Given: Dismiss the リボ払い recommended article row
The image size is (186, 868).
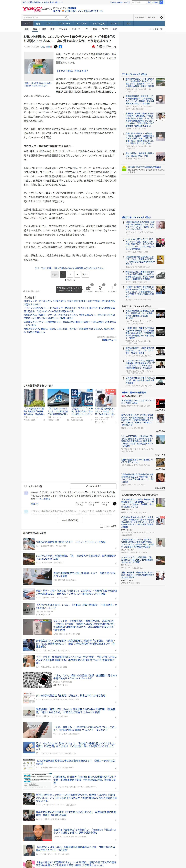Looking at the screenshot, I should coord(115,549).
